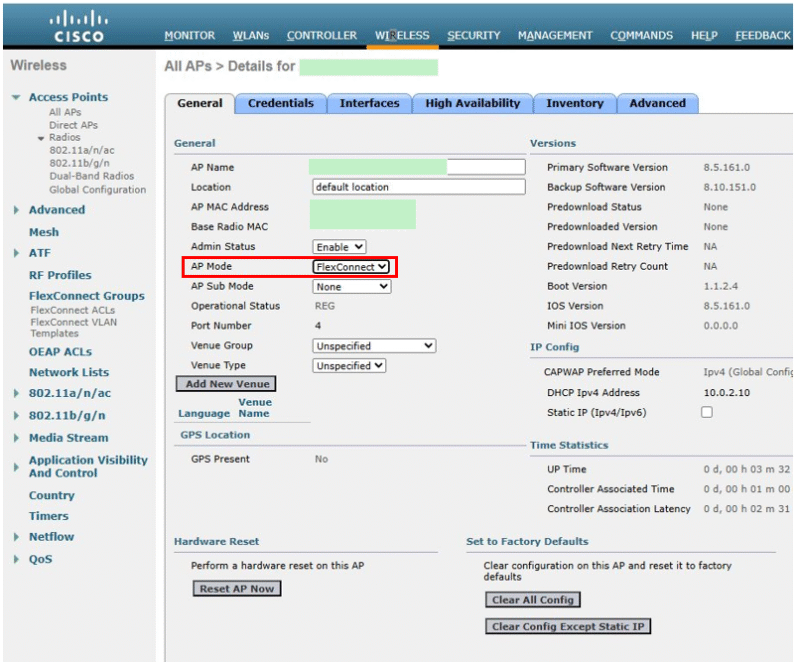The width and height of the screenshot is (800, 665).
Task: Click Backup Software Version value 8.10.151.0
Action: pos(730,187)
